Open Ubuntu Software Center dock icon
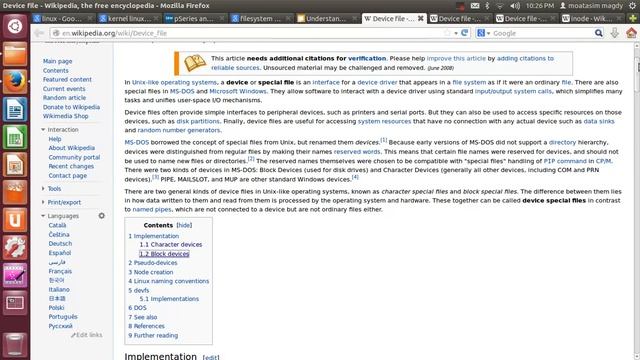 (15, 192)
